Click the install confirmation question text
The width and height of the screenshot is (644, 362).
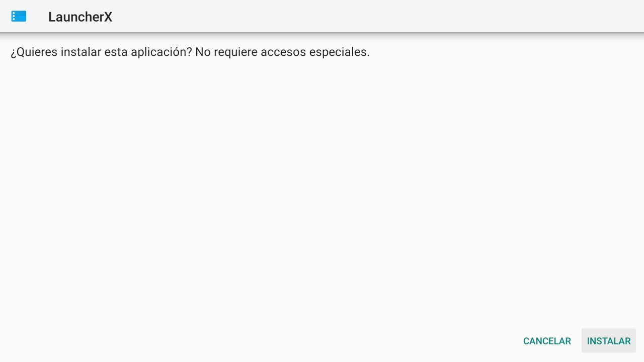pos(101,52)
